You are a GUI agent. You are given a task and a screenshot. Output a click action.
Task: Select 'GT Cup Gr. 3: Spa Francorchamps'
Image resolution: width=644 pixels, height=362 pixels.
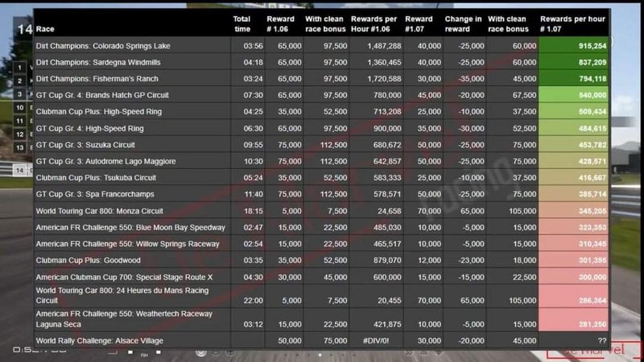point(95,194)
